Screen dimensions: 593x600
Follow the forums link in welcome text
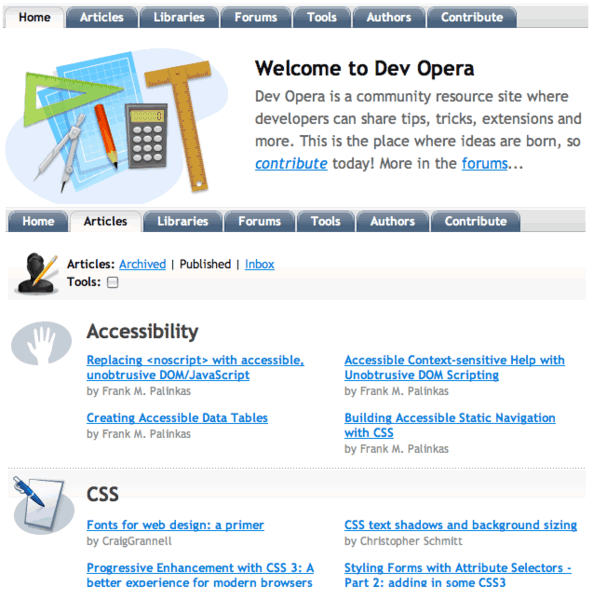(x=484, y=164)
